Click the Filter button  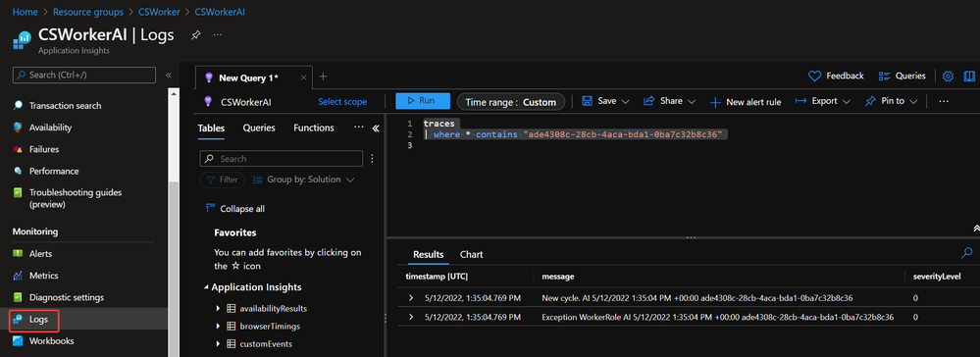223,180
